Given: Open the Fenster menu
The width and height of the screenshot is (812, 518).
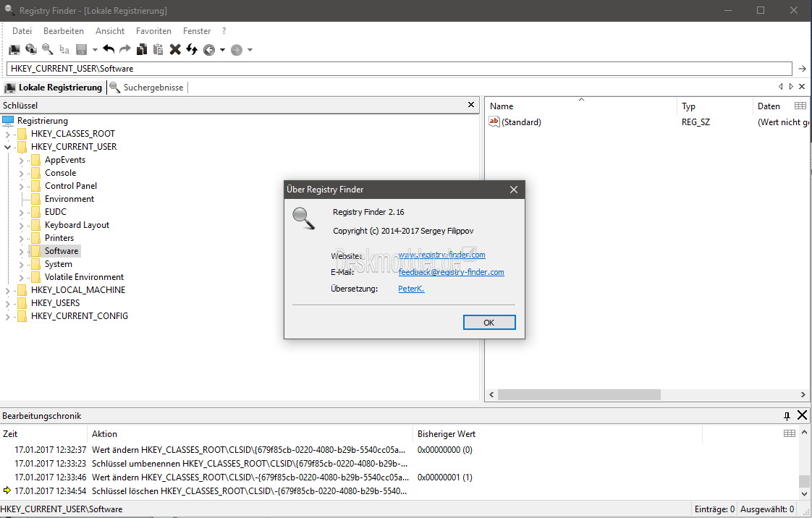Looking at the screenshot, I should pos(197,31).
